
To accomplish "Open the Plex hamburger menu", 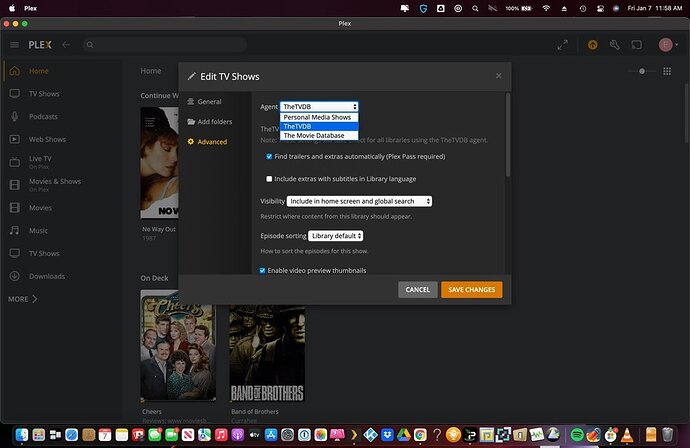I will pos(15,45).
